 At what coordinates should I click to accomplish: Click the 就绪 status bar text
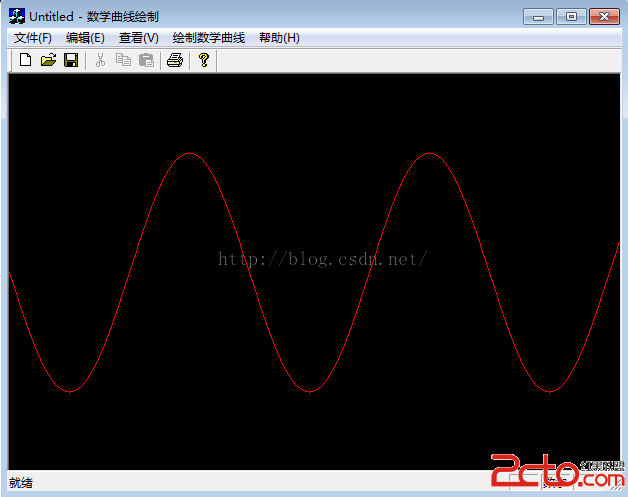coord(20,483)
